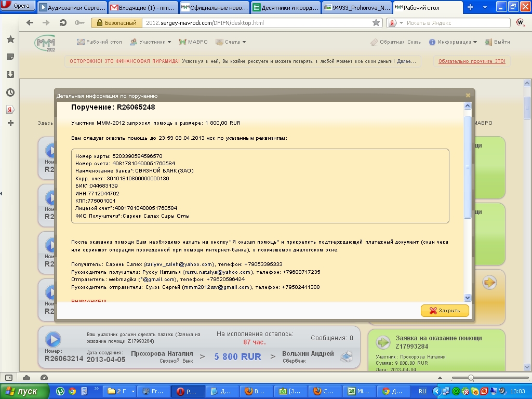Launch uTorrent from quick launch
Screen dimensions: 532x399
60,391
